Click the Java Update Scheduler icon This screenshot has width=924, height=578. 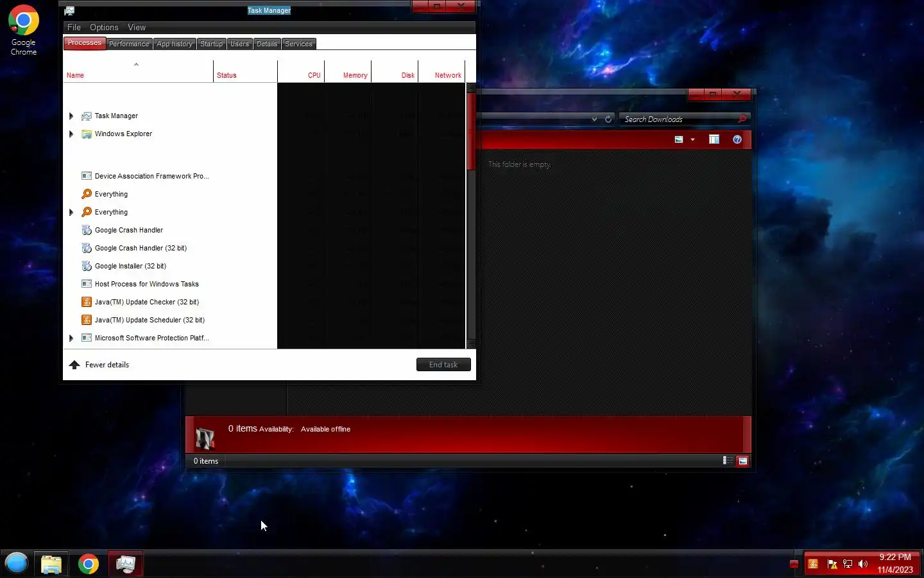[x=87, y=320]
